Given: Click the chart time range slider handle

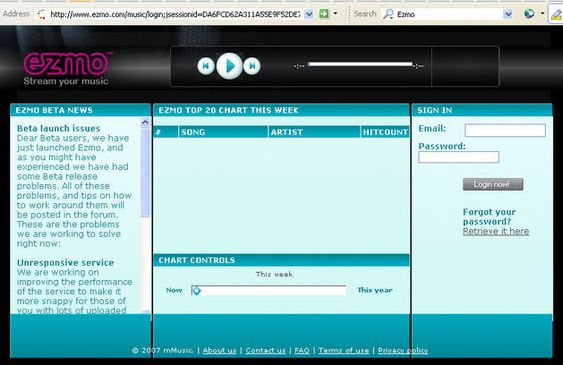Looking at the screenshot, I should click(196, 290).
